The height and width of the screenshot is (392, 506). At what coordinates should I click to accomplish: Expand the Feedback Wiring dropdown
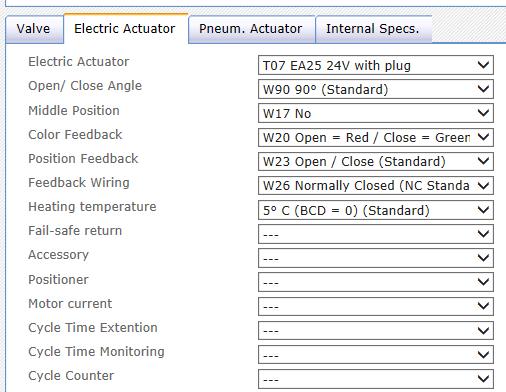point(376,186)
